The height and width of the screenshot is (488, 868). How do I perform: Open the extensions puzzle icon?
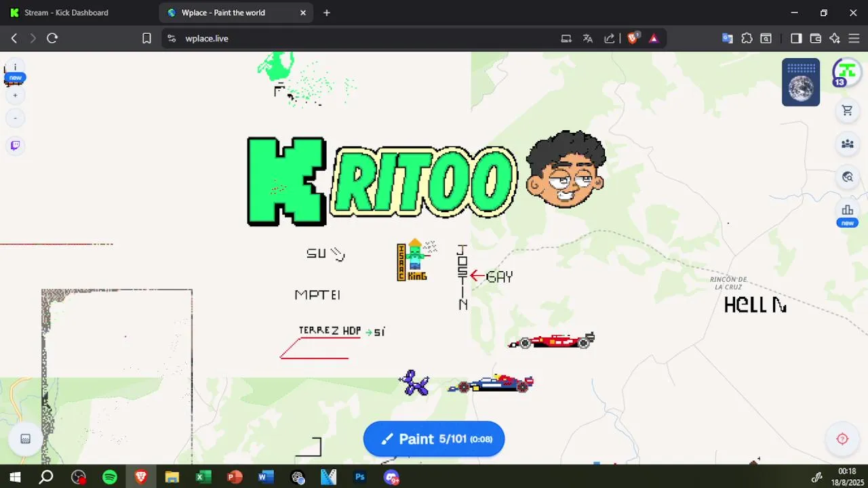click(x=747, y=39)
